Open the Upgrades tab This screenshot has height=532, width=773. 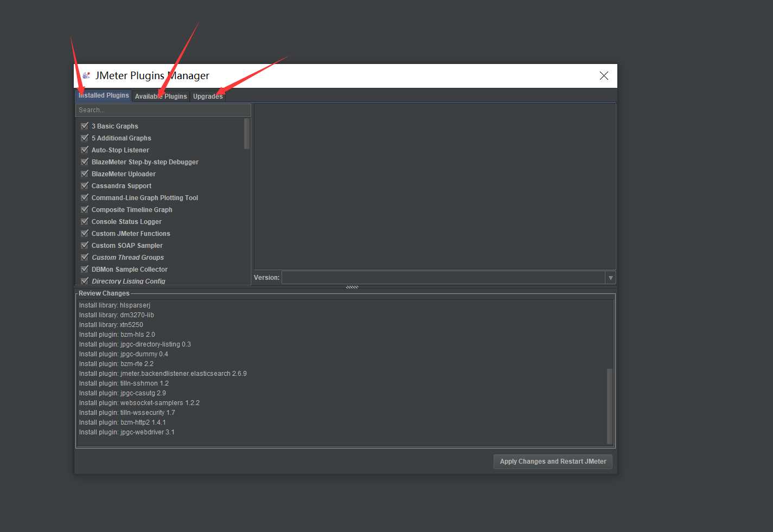[x=208, y=97]
